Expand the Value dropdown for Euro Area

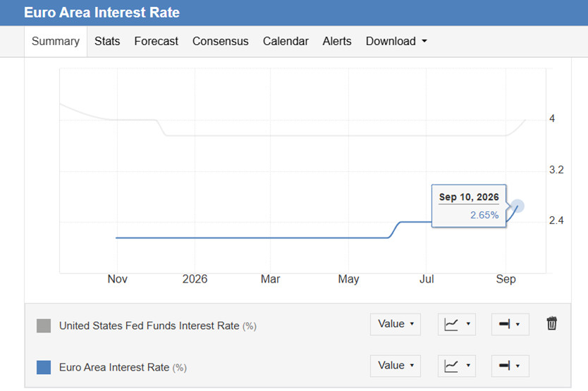tap(396, 366)
